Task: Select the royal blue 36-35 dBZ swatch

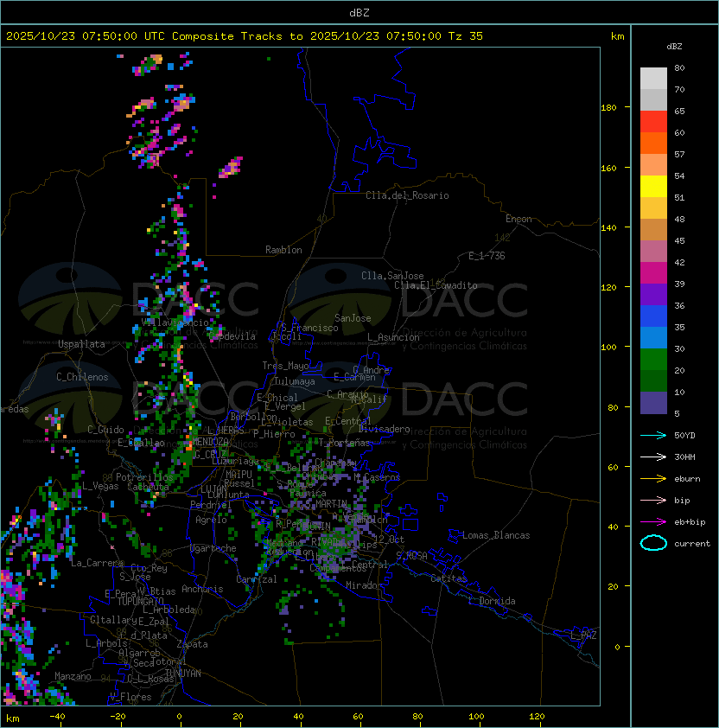Action: point(653,316)
